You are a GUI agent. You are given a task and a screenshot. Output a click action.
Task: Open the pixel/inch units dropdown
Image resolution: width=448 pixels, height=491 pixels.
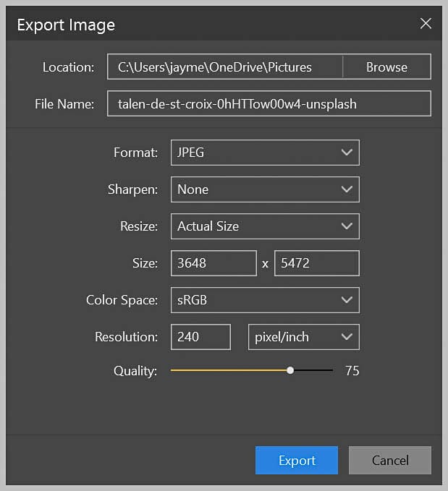(304, 337)
